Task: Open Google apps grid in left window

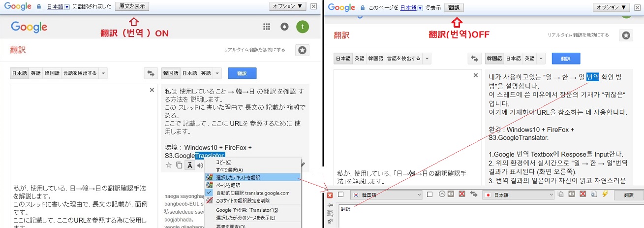Action: point(267,27)
